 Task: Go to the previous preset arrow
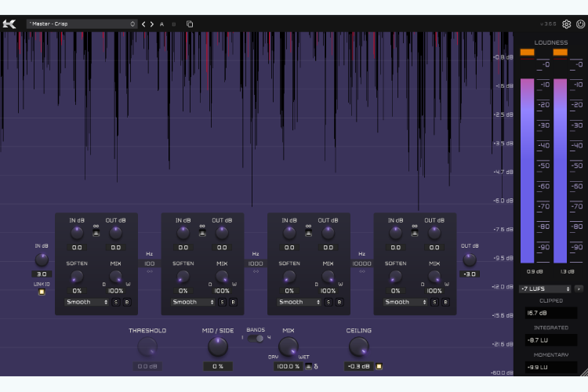[x=143, y=24]
